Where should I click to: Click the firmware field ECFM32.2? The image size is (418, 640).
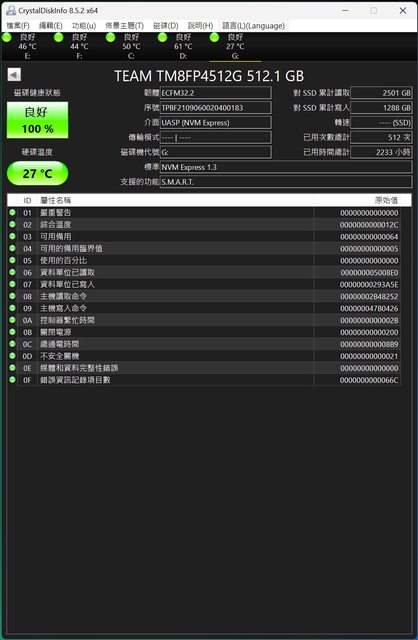click(x=216, y=93)
